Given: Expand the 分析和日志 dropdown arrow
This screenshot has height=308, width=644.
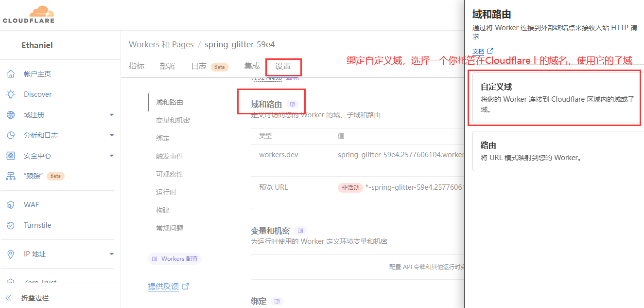Looking at the screenshot, I should pyautogui.click(x=111, y=135).
